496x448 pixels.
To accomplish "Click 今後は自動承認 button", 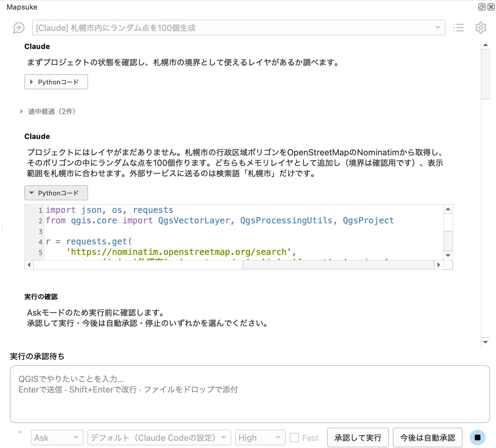I will tap(428, 437).
